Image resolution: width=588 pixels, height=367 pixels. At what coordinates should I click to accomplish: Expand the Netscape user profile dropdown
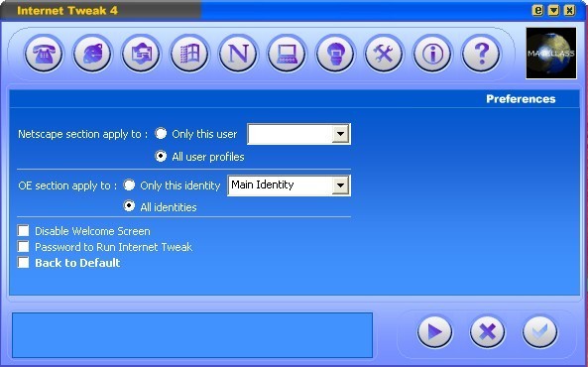click(x=340, y=134)
